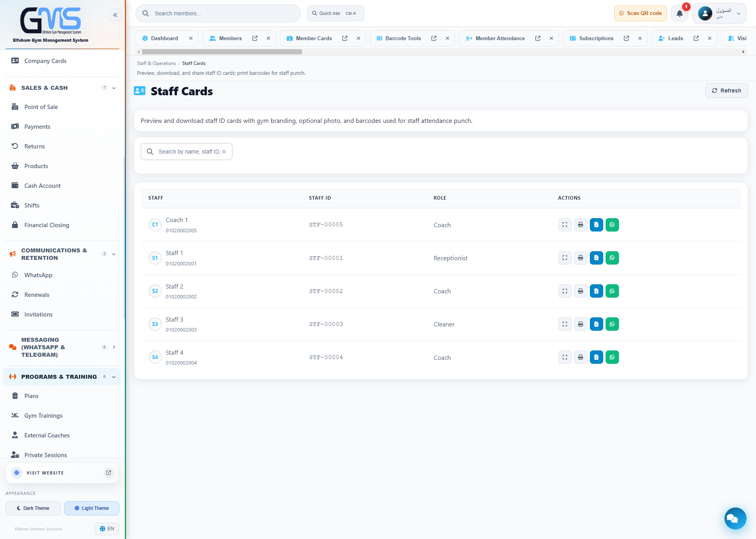
Task: Print the staff card for Staff 2
Action: [580, 291]
